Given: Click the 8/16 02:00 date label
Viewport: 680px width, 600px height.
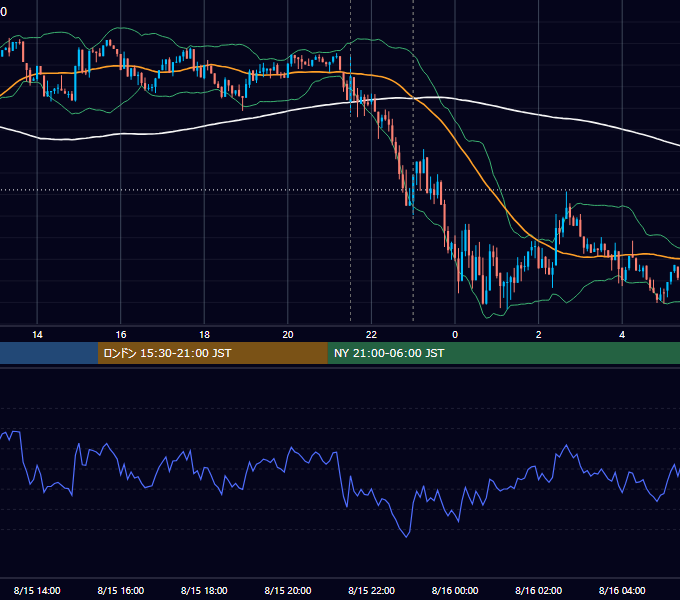Looking at the screenshot, I should [x=539, y=590].
